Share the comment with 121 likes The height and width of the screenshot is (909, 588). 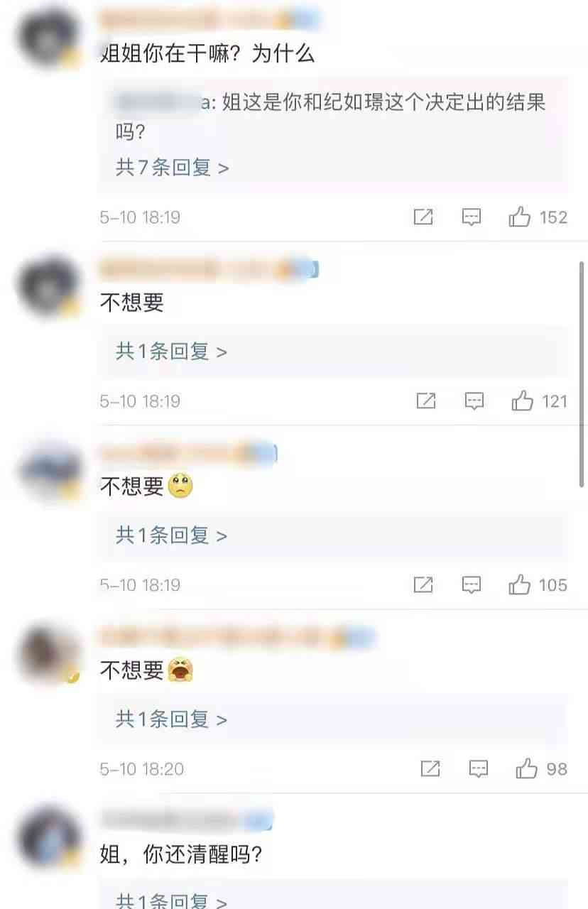(426, 401)
